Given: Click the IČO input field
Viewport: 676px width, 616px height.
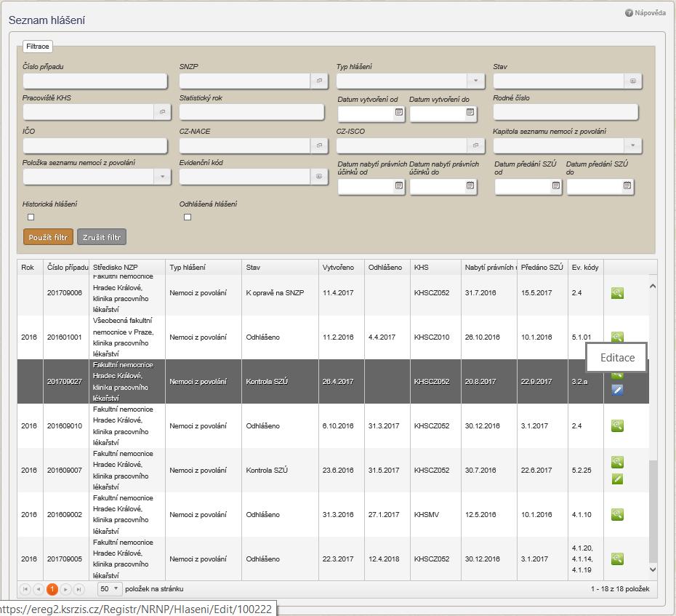Looking at the screenshot, I should [x=95, y=145].
